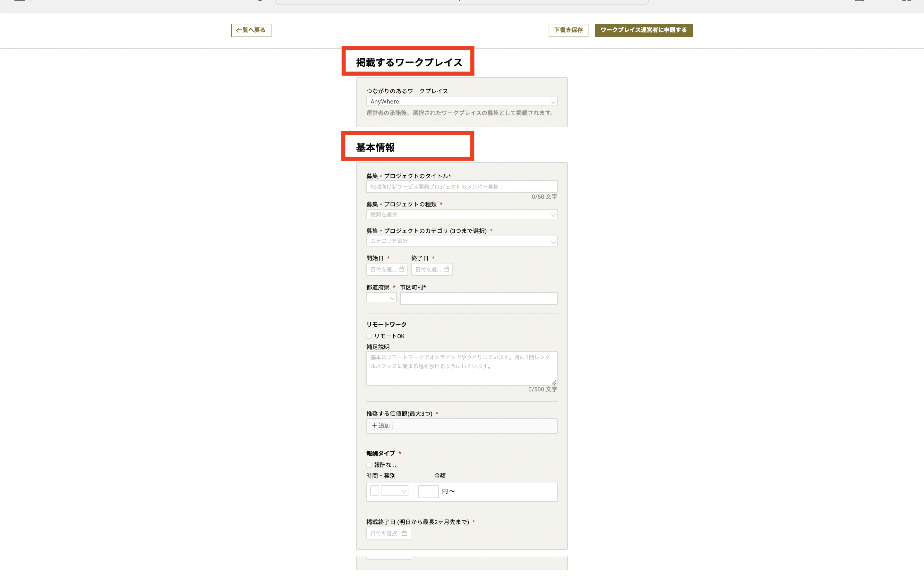Screen dimensions: 924x577
Task: Click chevron arrow of 時間・種別 selector
Action: tap(404, 491)
